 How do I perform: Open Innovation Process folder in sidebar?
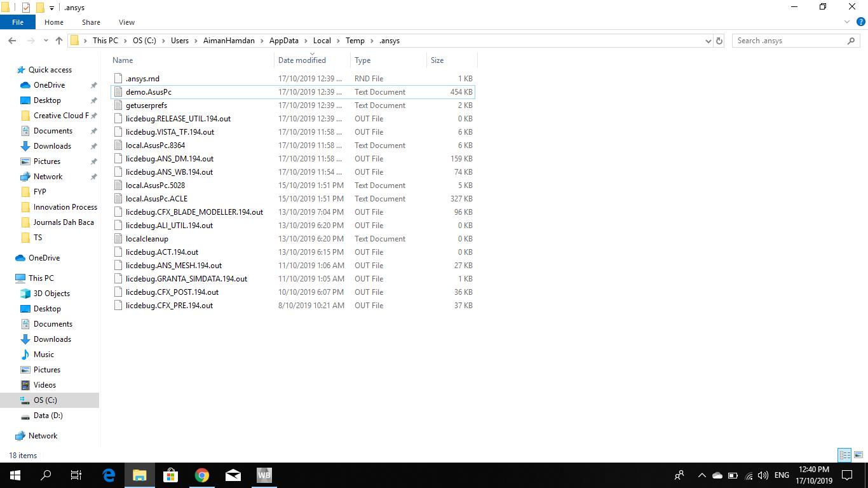click(65, 207)
